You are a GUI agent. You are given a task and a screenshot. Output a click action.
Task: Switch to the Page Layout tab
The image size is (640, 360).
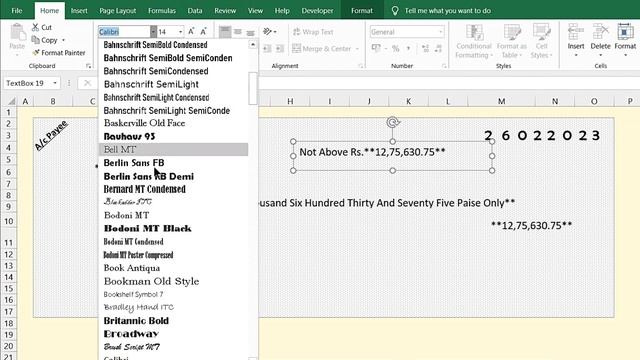click(x=118, y=11)
